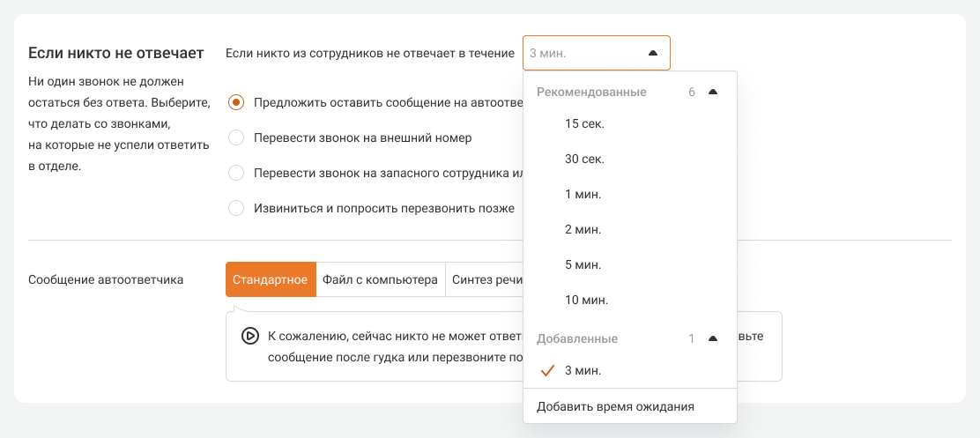Select Извиниться и попросить перезвонить позже
Screen dimensions: 980x438
tap(236, 209)
